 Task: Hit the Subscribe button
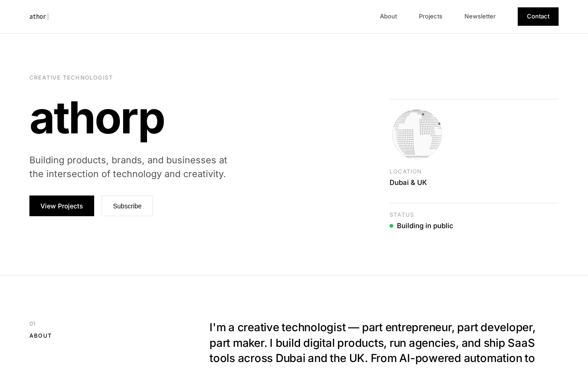[127, 206]
